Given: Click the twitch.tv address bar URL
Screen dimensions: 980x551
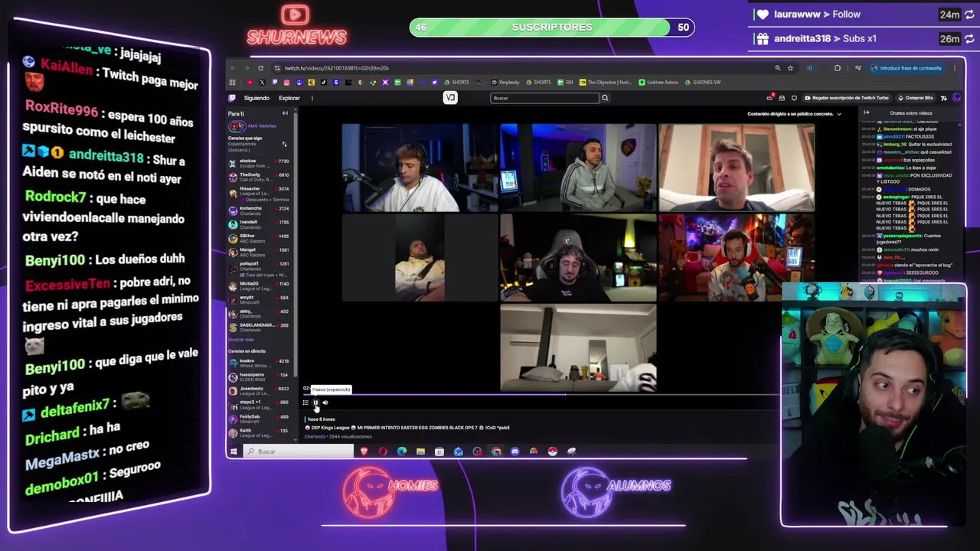Looking at the screenshot, I should click(x=337, y=68).
